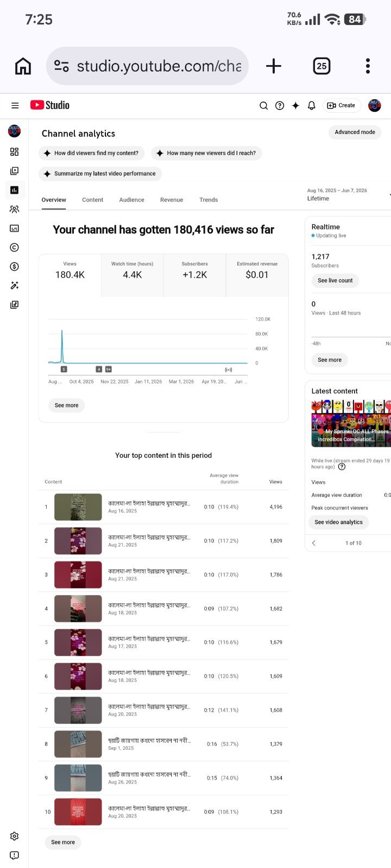Open Customization wand icon in sidebar
The height and width of the screenshot is (868, 391).
pos(15,285)
